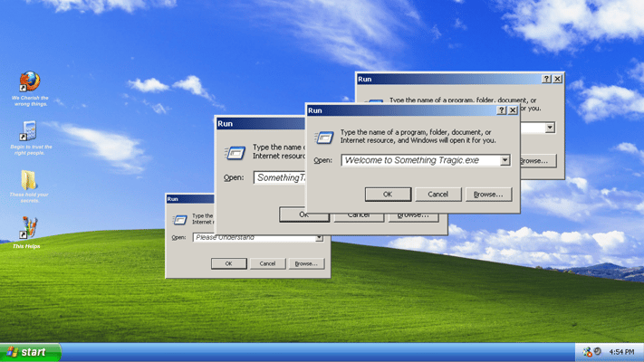Click OK in 'Please Understand' Run dialog
The height and width of the screenshot is (362, 644).
pyautogui.click(x=229, y=263)
